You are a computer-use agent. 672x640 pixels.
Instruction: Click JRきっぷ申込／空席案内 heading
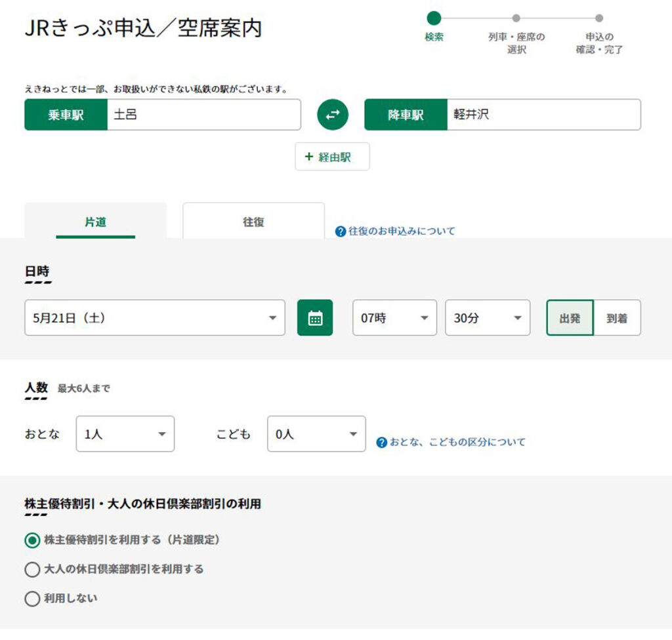[143, 28]
